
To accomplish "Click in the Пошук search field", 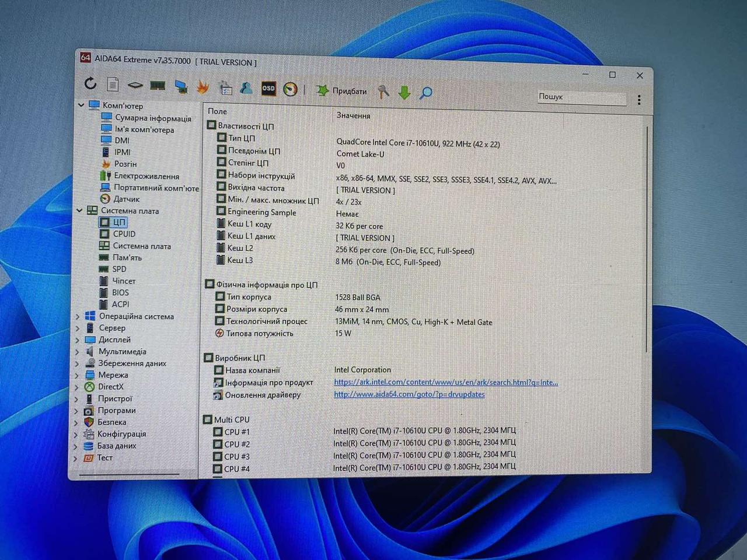I will click(582, 97).
